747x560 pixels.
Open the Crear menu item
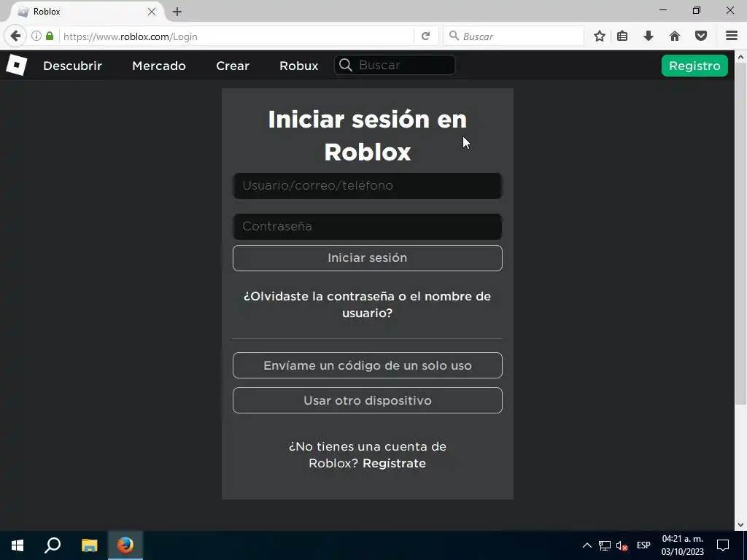(233, 66)
